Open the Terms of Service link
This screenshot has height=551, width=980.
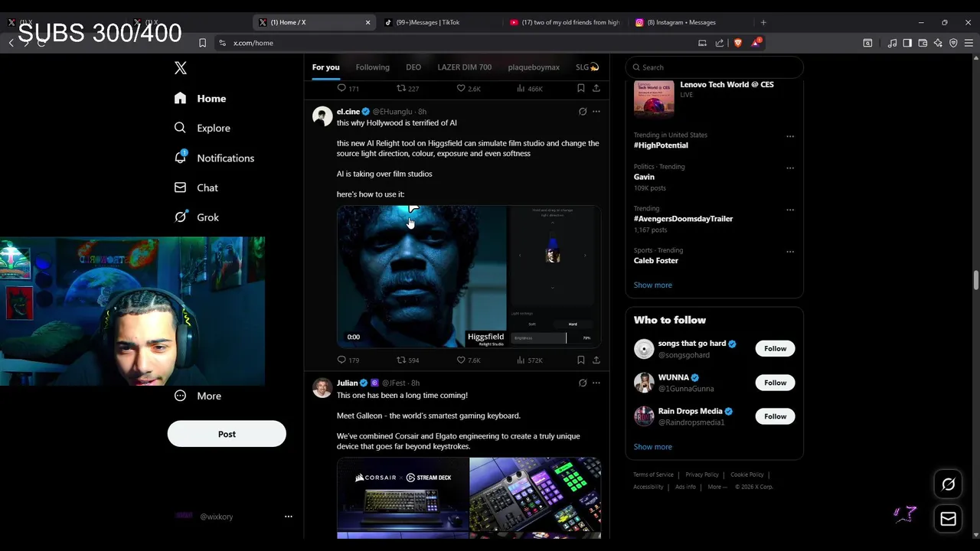653,475
